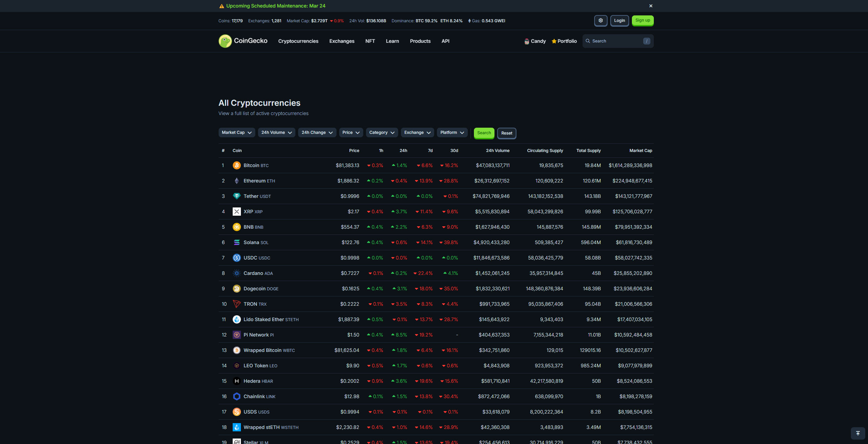Click the maintenance warning triangle icon
The image size is (868, 444).
(x=222, y=6)
